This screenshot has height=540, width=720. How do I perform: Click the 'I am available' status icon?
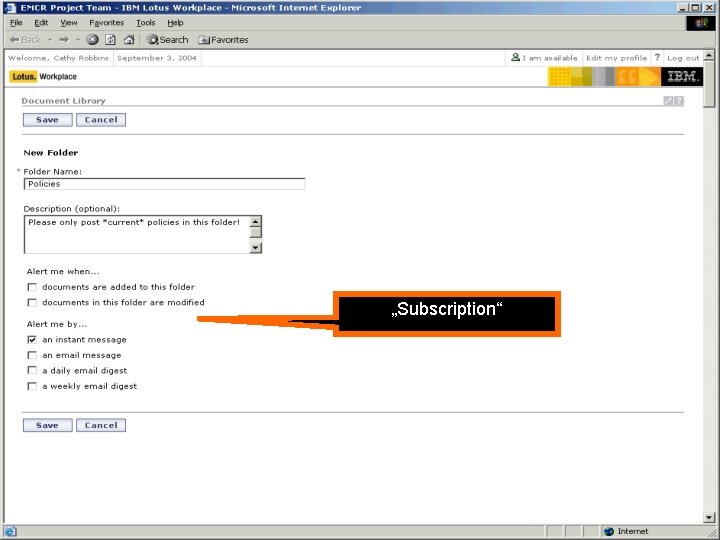click(516, 57)
